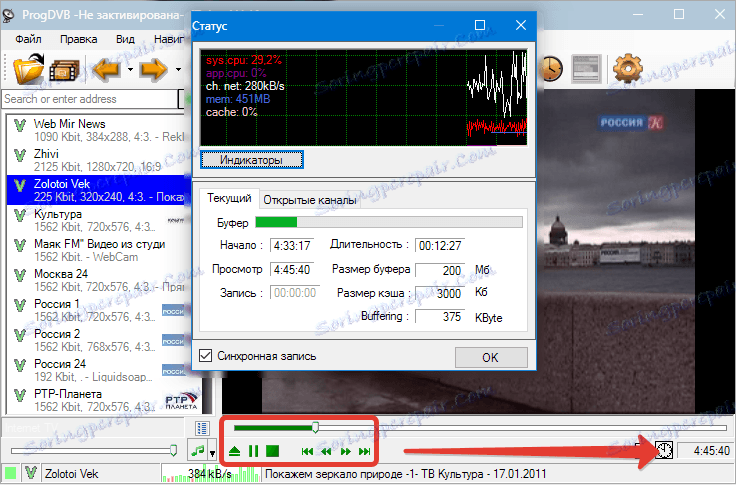The width and height of the screenshot is (736, 485).
Task: Click the Просмотр time field
Action: pos(292,270)
